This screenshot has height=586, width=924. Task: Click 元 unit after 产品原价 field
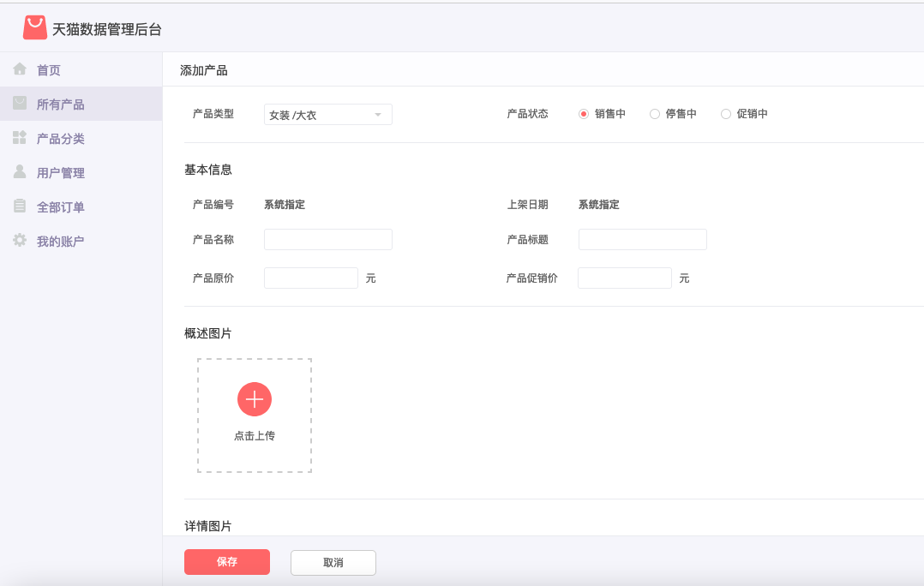point(370,278)
